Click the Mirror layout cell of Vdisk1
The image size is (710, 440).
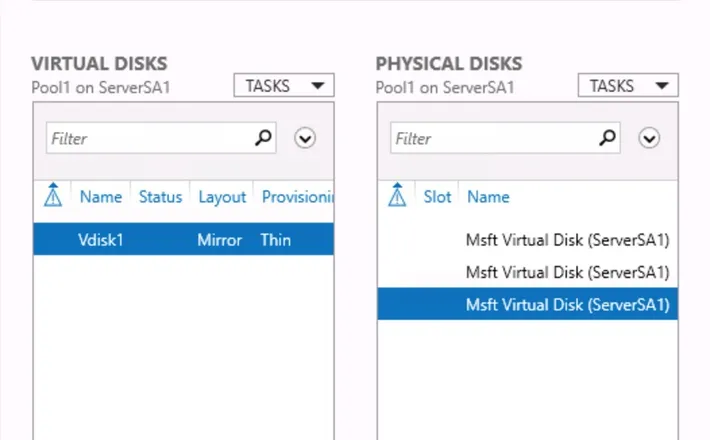219,240
